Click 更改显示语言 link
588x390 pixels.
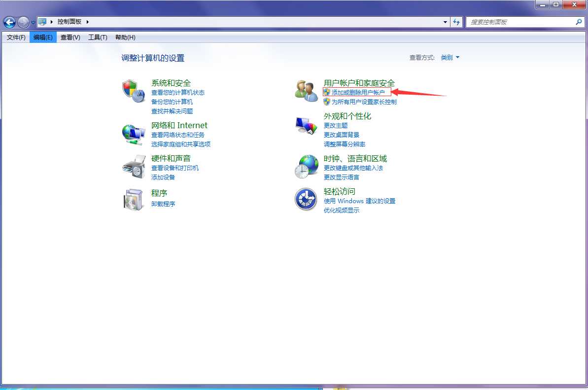pyautogui.click(x=341, y=177)
